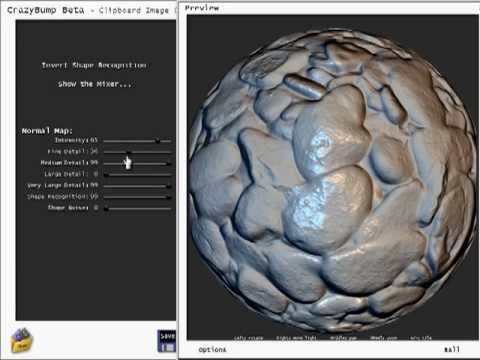Click the Shape Recognition slider
This screenshot has height=360, width=480.
137,197
